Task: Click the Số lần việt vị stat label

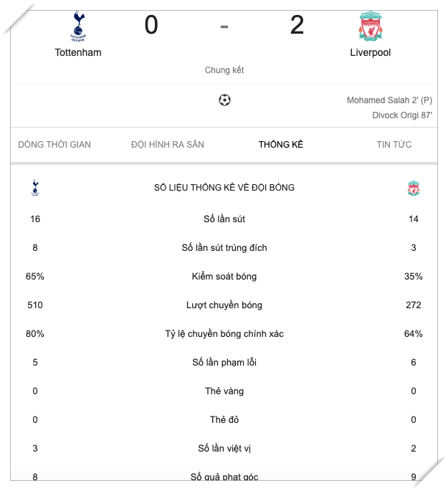Action: (224, 449)
